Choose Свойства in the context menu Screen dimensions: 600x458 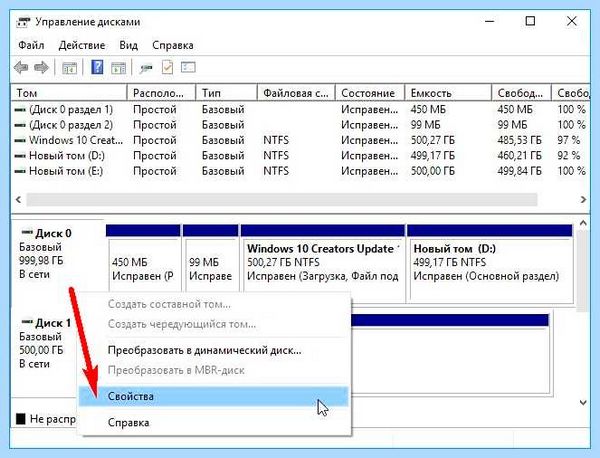214,396
